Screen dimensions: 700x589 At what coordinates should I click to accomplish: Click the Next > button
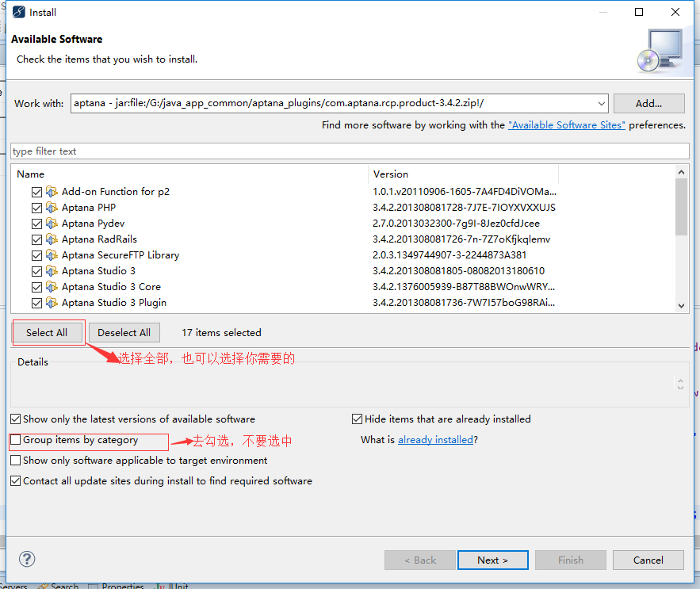point(493,560)
